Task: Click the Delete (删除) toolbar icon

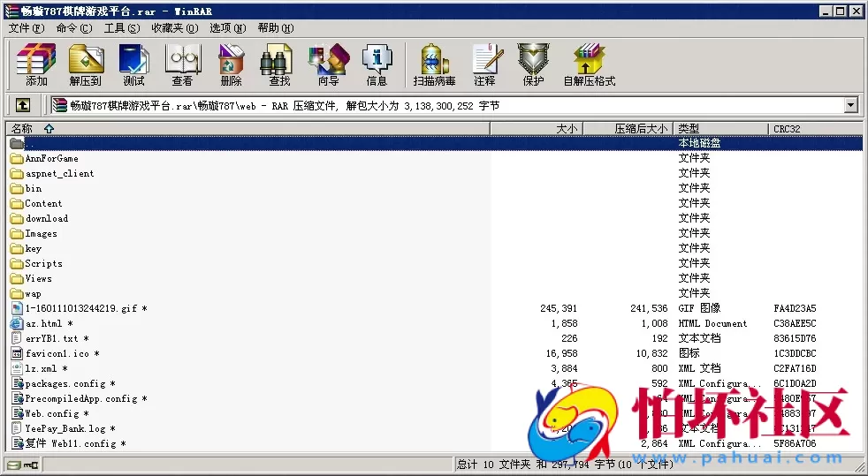Action: coord(231,64)
